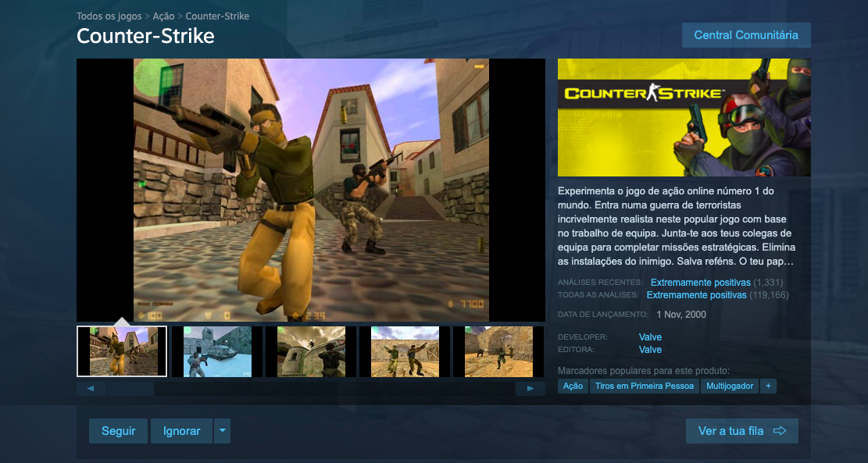868x463 pixels.
Task: Click the Ignorar button
Action: [181, 431]
